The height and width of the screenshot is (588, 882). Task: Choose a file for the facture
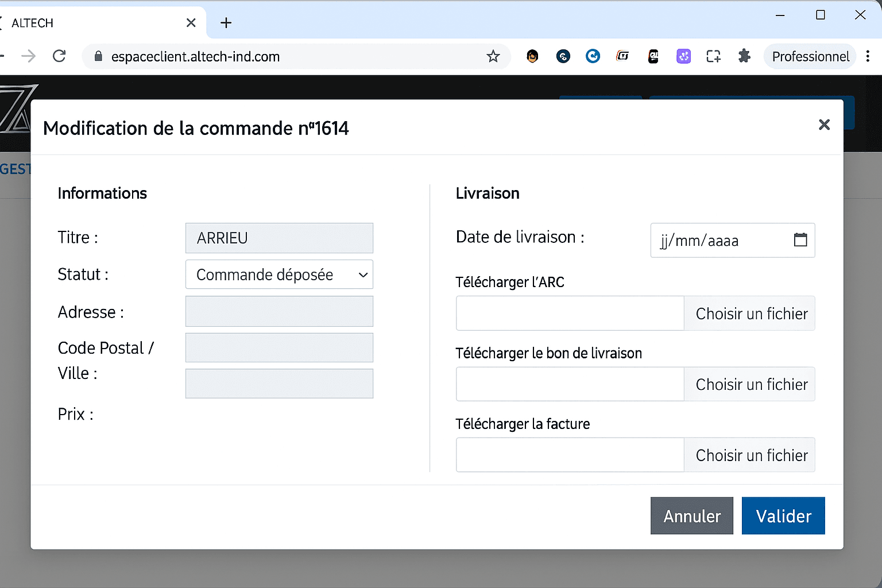point(751,455)
